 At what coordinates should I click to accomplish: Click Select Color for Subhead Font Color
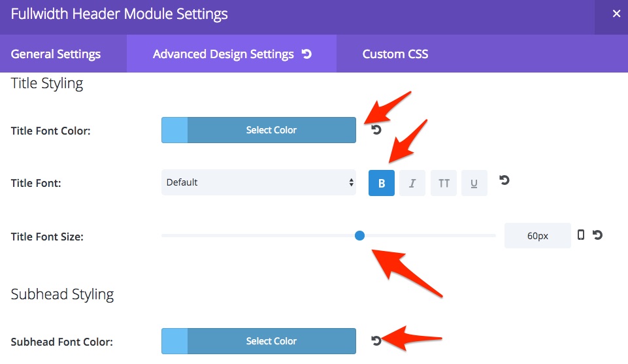(x=272, y=341)
